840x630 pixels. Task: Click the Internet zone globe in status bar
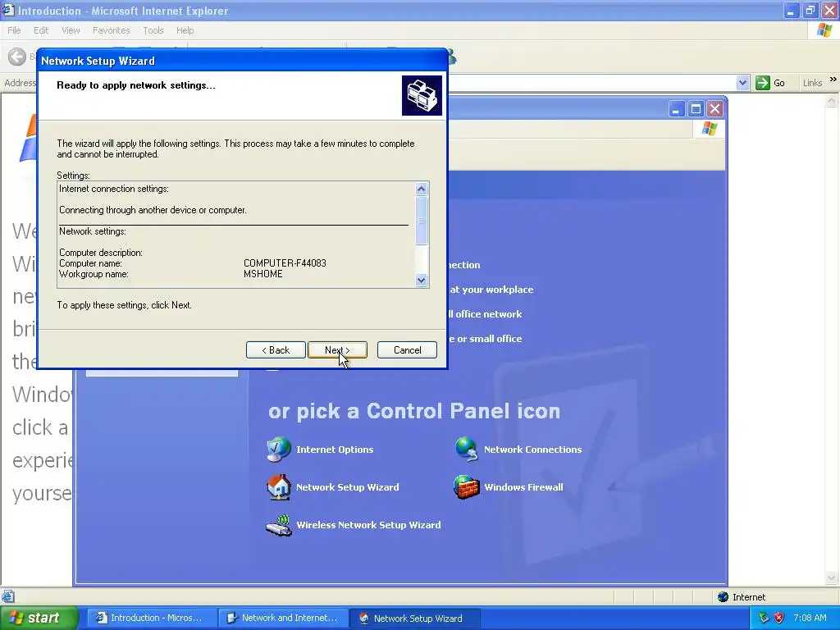pyautogui.click(x=724, y=597)
